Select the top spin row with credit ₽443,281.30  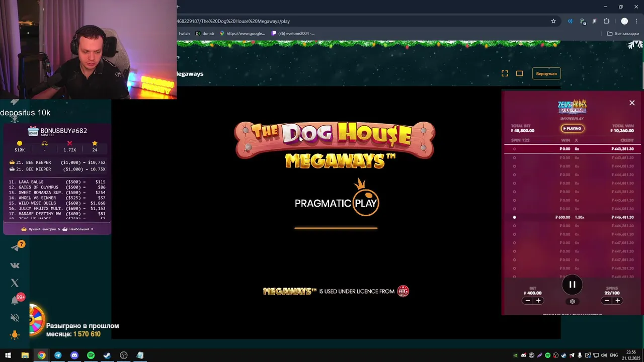[x=574, y=149]
